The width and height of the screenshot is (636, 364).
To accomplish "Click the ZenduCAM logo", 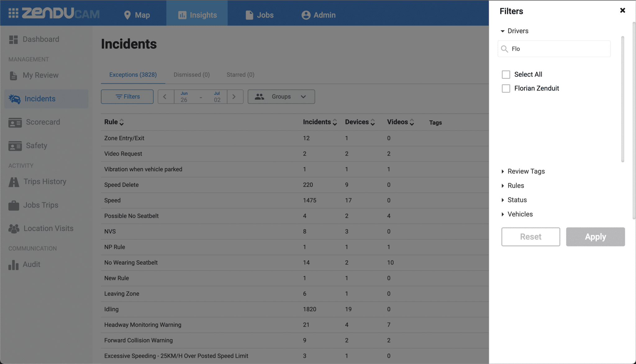I will click(x=61, y=13).
